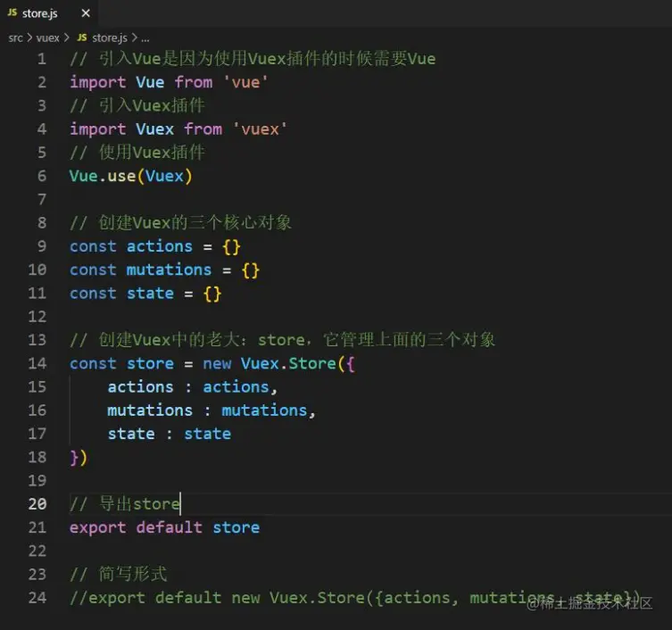Click 'mutations' variable on line 10
The image size is (672, 630).
[169, 270]
